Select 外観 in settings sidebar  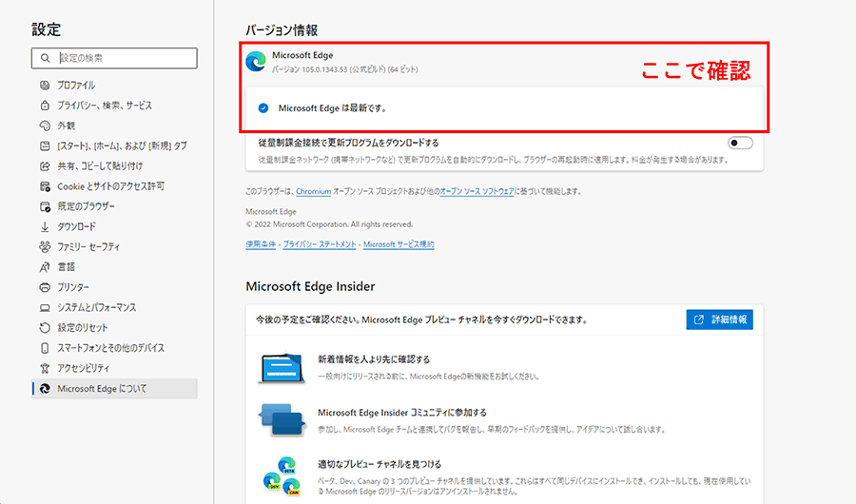66,126
